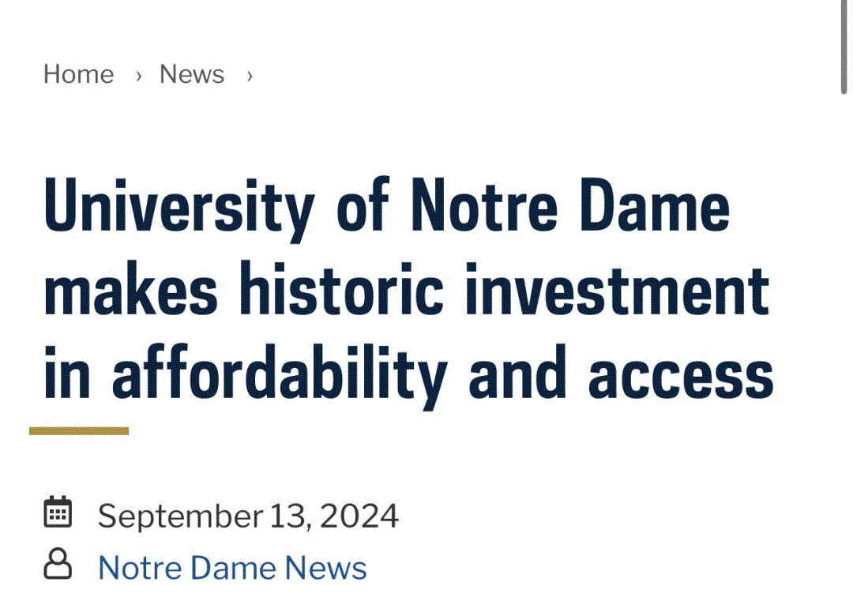Click the year '2024' in the date
The width and height of the screenshot is (853, 616).
tap(359, 516)
